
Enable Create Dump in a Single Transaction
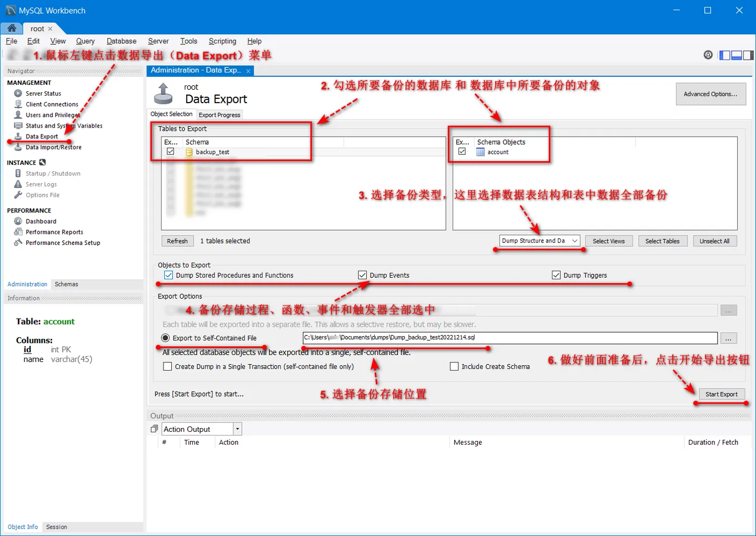167,366
